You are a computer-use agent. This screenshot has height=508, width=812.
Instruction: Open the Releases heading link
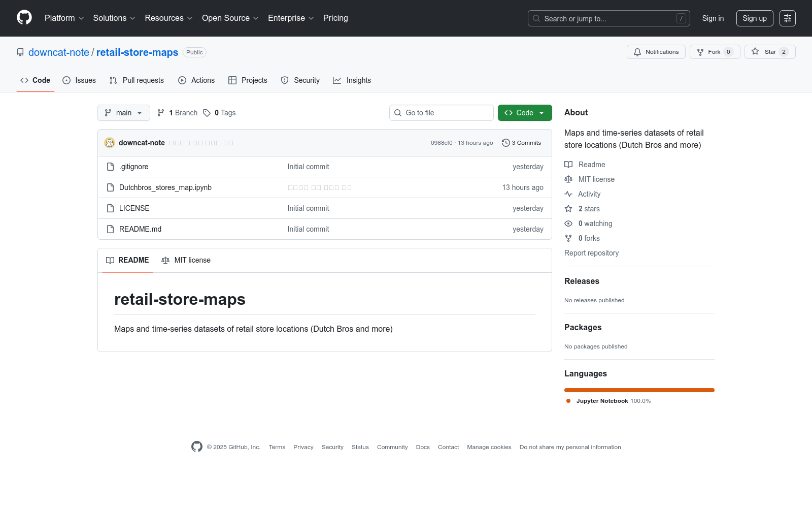[582, 281]
